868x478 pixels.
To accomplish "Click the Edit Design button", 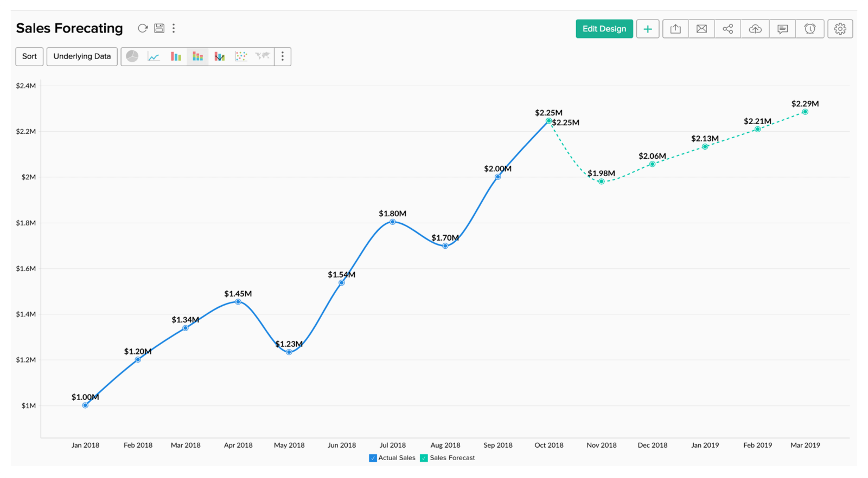I will click(604, 29).
